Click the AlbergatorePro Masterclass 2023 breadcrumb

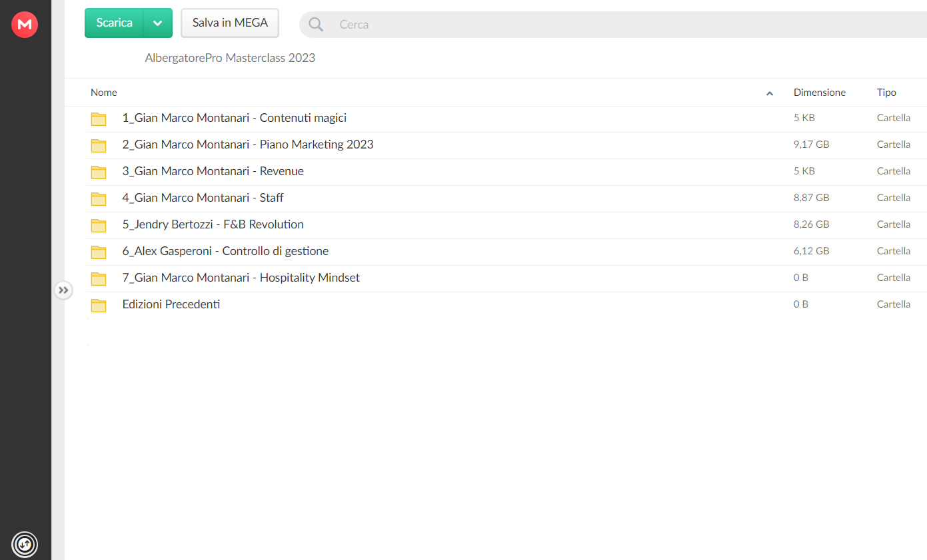click(230, 58)
